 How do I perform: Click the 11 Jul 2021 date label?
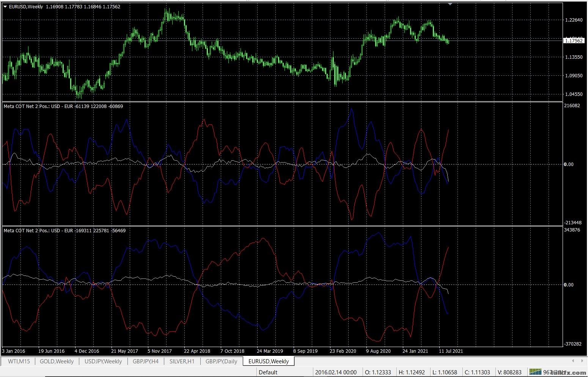[x=451, y=351]
